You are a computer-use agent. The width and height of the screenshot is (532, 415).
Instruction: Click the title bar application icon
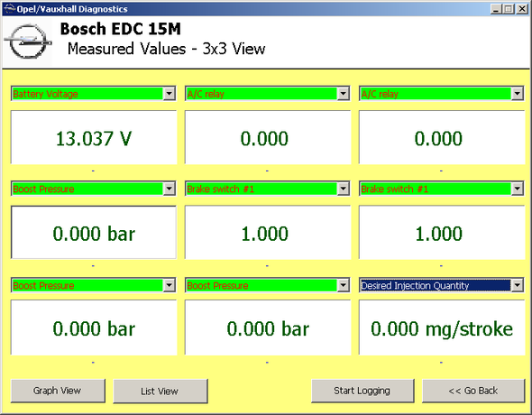tap(10, 9)
